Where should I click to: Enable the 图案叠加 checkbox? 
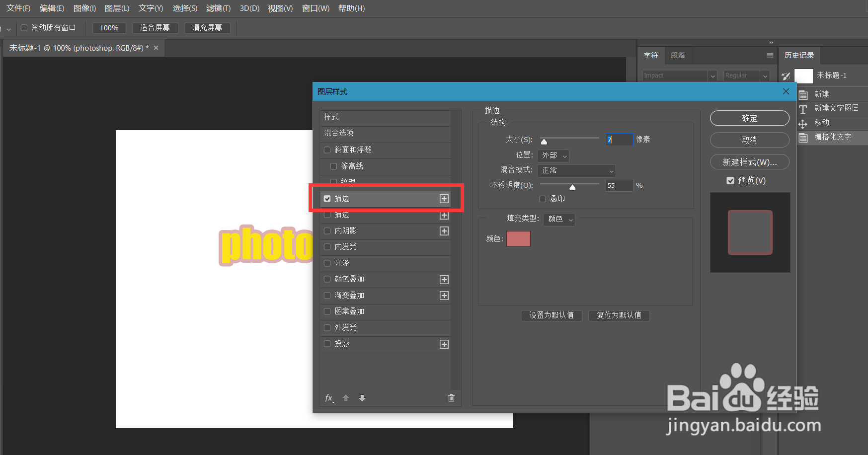point(327,311)
